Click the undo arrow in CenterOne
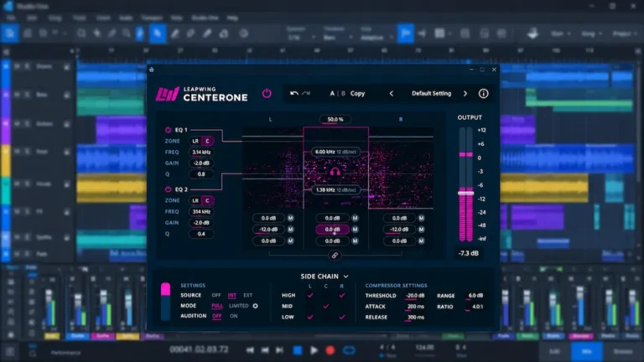This screenshot has height=362, width=644. [294, 93]
